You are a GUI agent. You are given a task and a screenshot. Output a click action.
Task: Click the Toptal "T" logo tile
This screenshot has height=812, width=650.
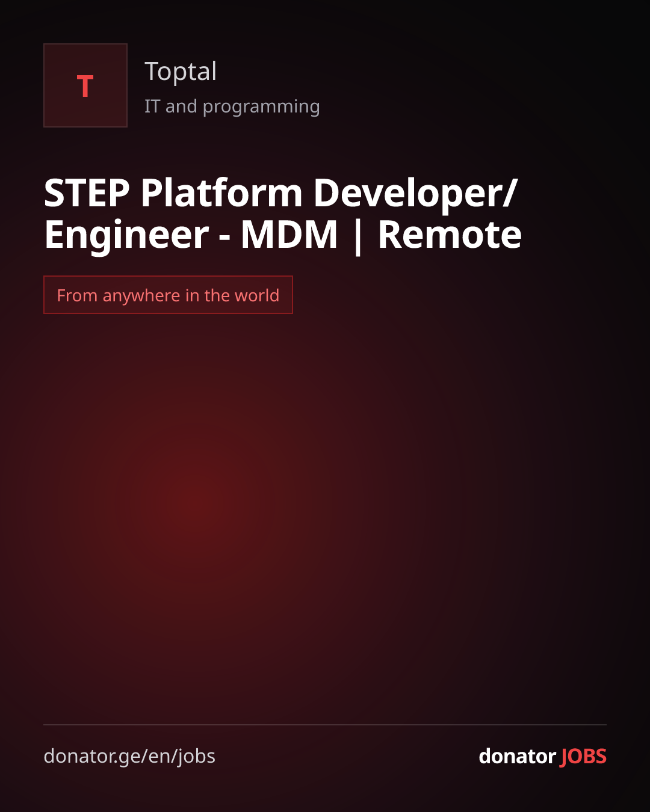(x=85, y=85)
